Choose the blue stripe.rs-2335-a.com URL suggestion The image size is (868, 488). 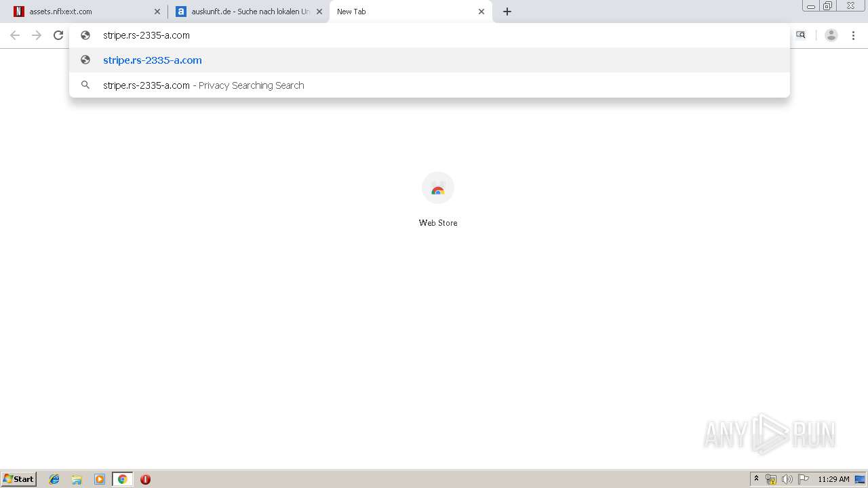click(429, 60)
